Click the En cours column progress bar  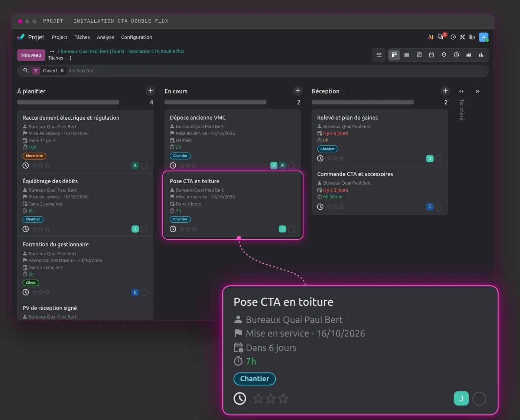215,102
